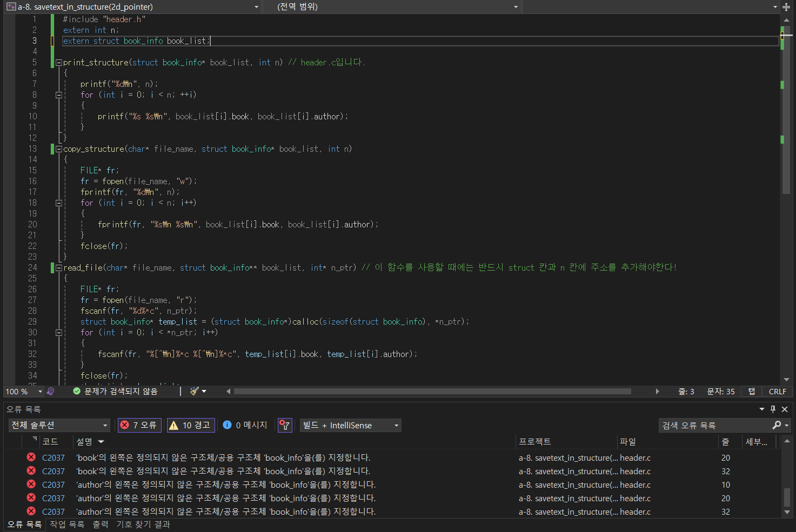Click 문제가 검색되지 않음 status text
The image size is (796, 532).
click(x=121, y=392)
